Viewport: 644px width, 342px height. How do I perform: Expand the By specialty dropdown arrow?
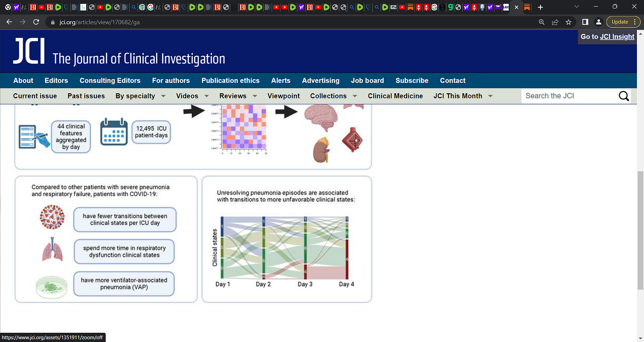[x=163, y=96]
